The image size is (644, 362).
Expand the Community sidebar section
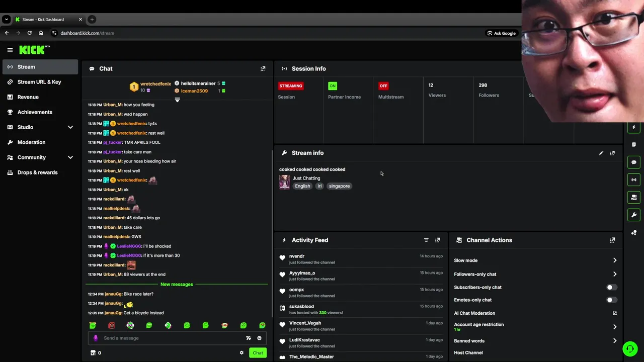click(x=70, y=157)
